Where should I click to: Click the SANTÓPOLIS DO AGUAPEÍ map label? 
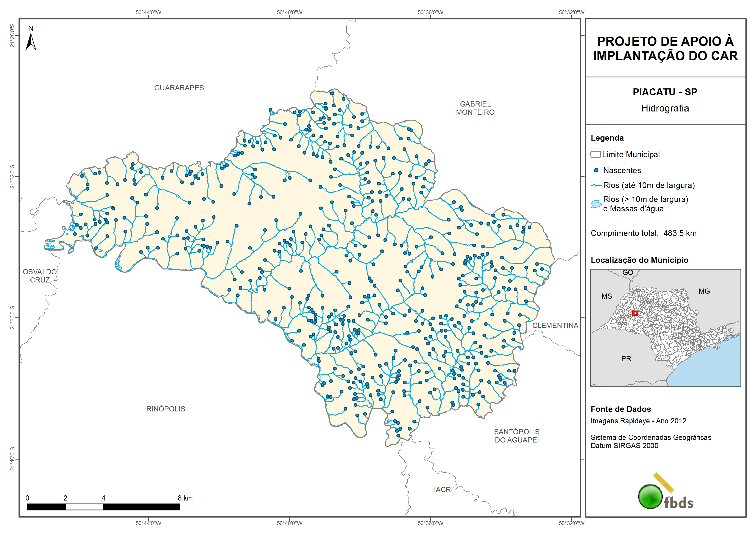coord(517,436)
